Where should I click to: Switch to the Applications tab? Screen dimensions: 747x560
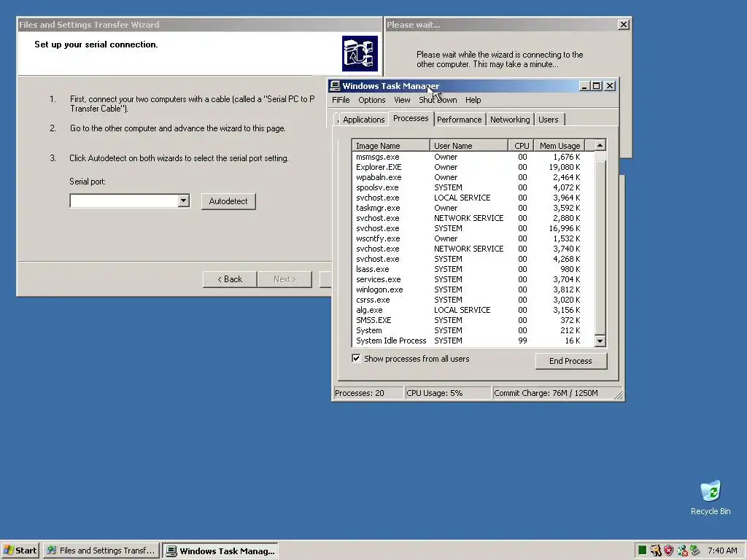click(363, 120)
